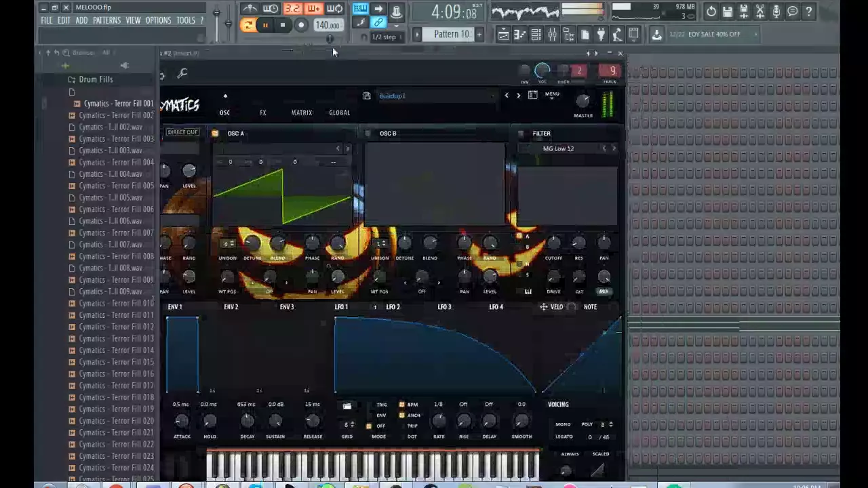Open the mixer icon
The height and width of the screenshot is (488, 868).
pos(552,35)
